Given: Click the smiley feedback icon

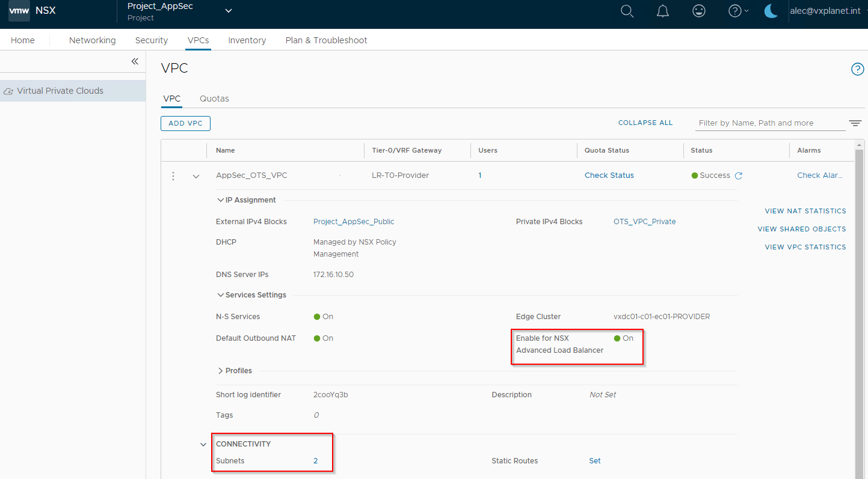Looking at the screenshot, I should 699,11.
